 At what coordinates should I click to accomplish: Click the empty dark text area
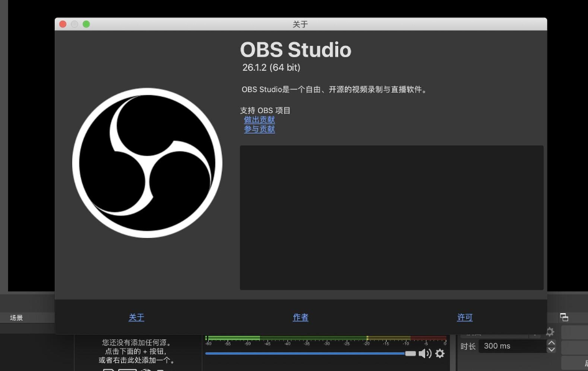(392, 218)
